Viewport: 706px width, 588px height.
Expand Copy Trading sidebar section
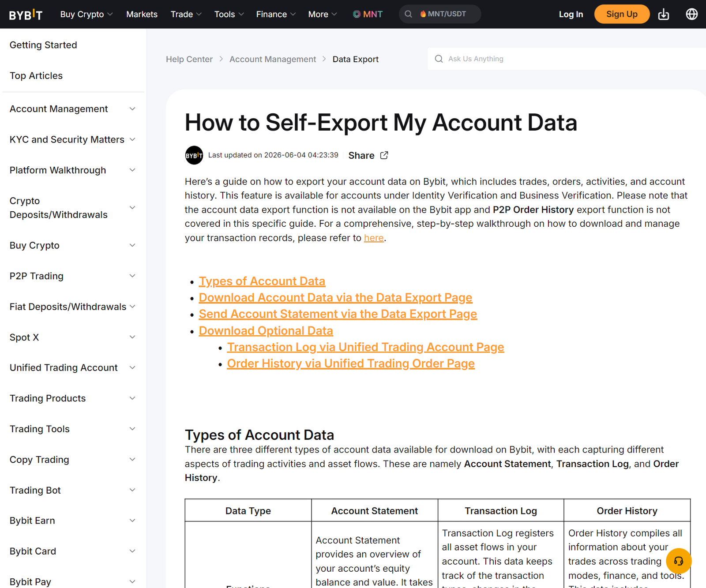tap(72, 460)
